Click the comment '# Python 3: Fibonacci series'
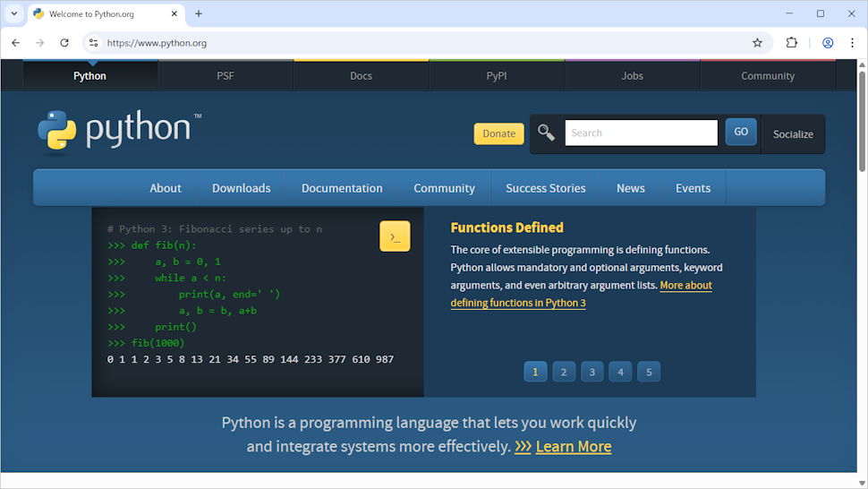Image resolution: width=868 pixels, height=489 pixels. pyautogui.click(x=215, y=229)
